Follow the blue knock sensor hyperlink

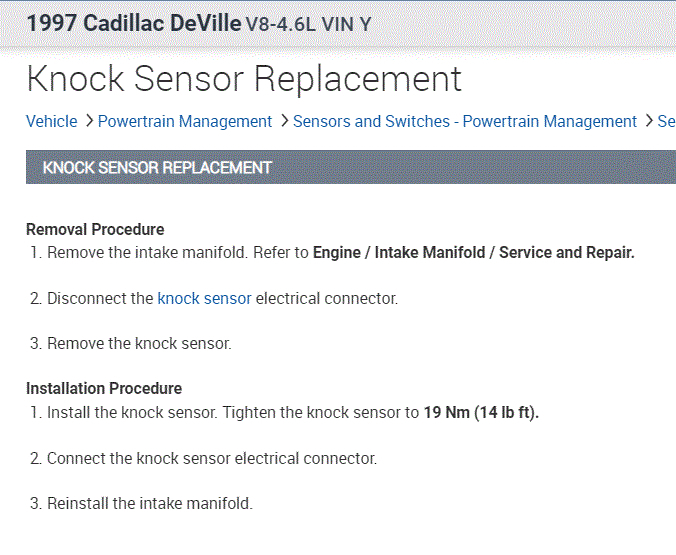(x=204, y=298)
